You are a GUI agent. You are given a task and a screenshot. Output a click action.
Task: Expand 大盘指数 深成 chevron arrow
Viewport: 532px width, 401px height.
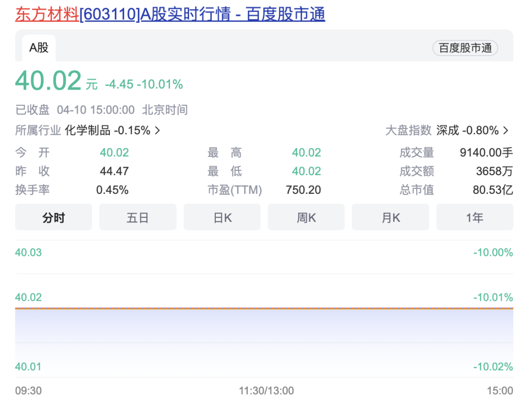(x=506, y=130)
